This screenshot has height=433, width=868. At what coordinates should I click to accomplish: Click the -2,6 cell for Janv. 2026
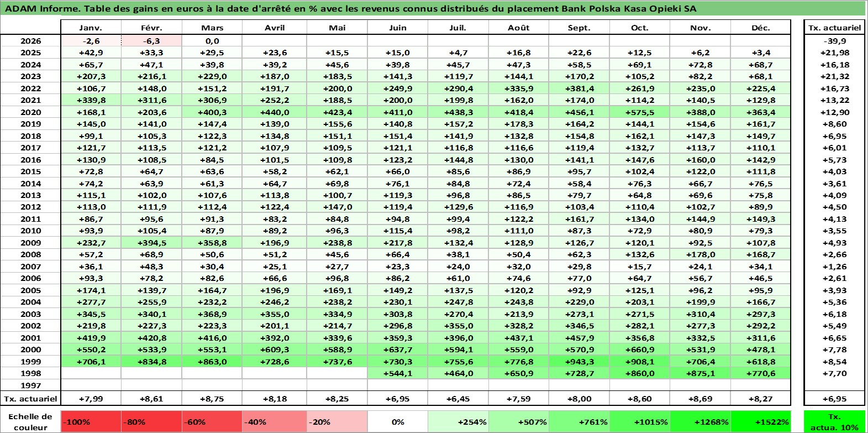(91, 41)
